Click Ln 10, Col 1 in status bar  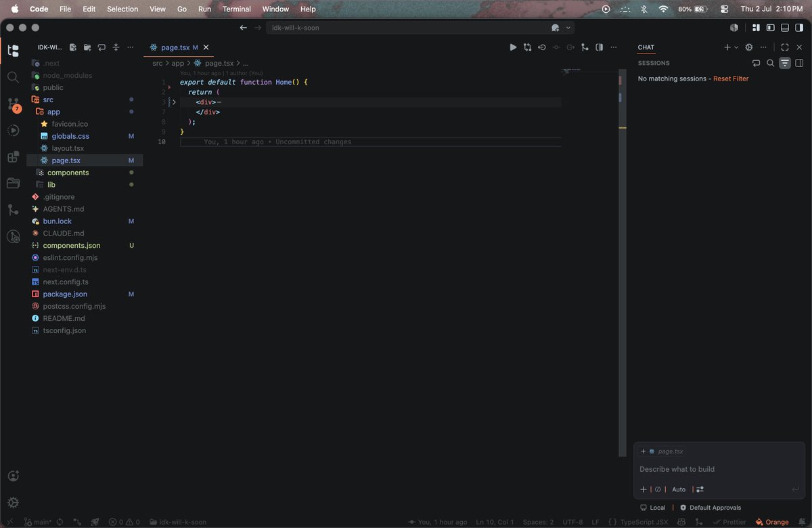[x=495, y=522]
